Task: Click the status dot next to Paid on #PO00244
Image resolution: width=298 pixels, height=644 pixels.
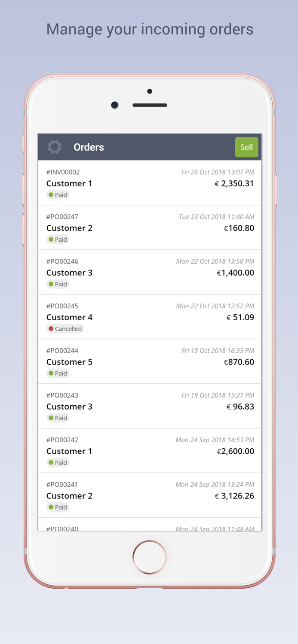Action: pyautogui.click(x=50, y=373)
